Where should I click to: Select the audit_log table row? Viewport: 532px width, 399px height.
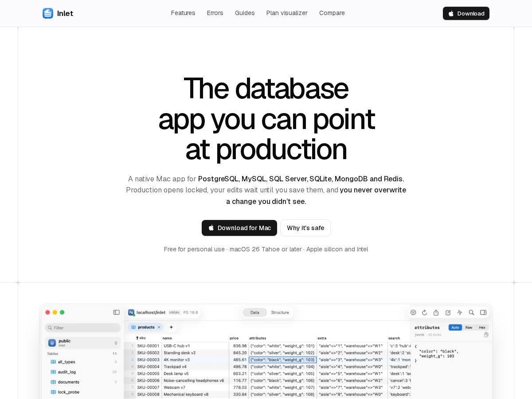click(83, 372)
